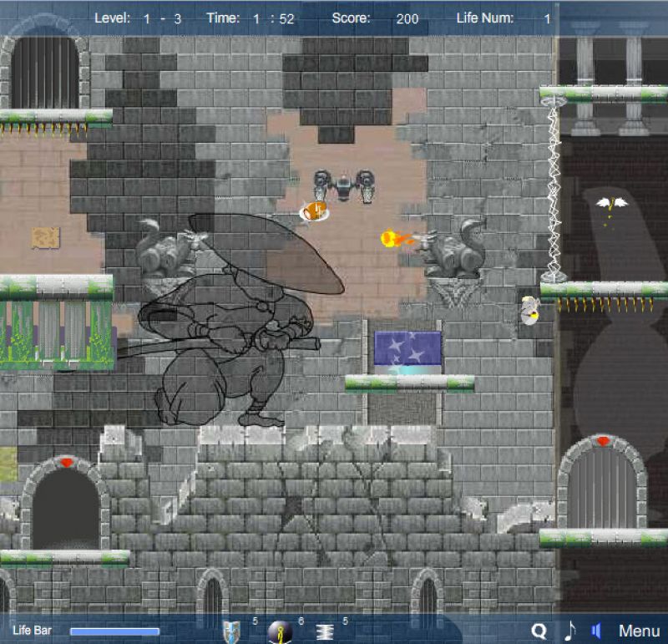
Task: Click the spike trap under right ledge
Action: (605, 304)
